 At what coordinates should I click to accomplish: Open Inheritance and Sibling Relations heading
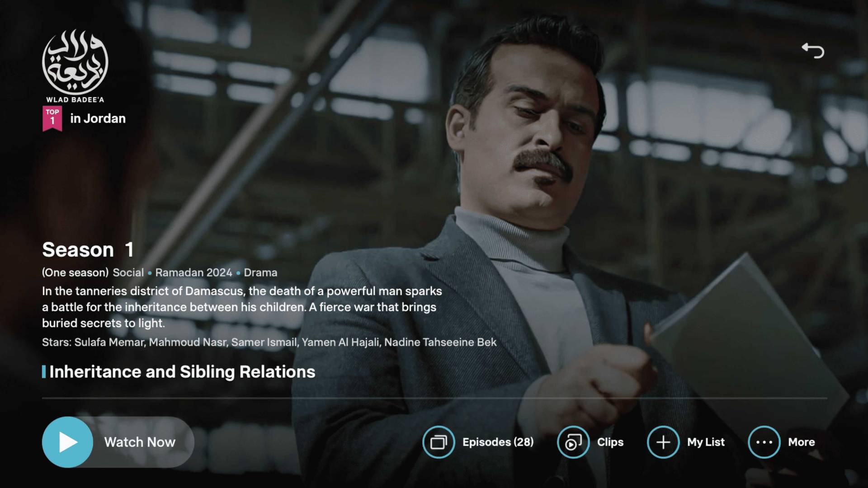[x=182, y=371]
